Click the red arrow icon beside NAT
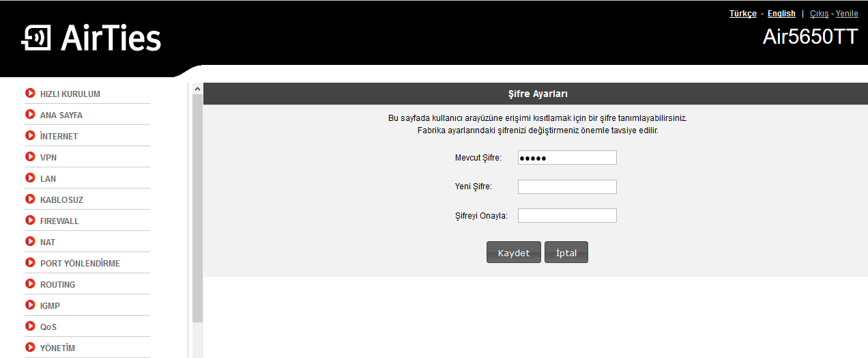The image size is (868, 358). coord(30,242)
